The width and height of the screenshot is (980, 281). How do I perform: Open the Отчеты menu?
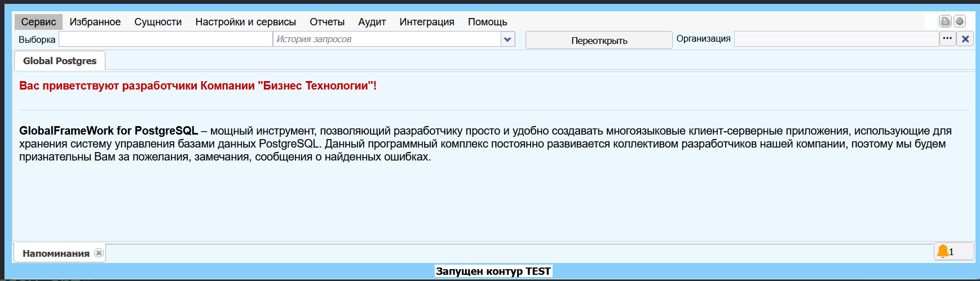pyautogui.click(x=327, y=22)
